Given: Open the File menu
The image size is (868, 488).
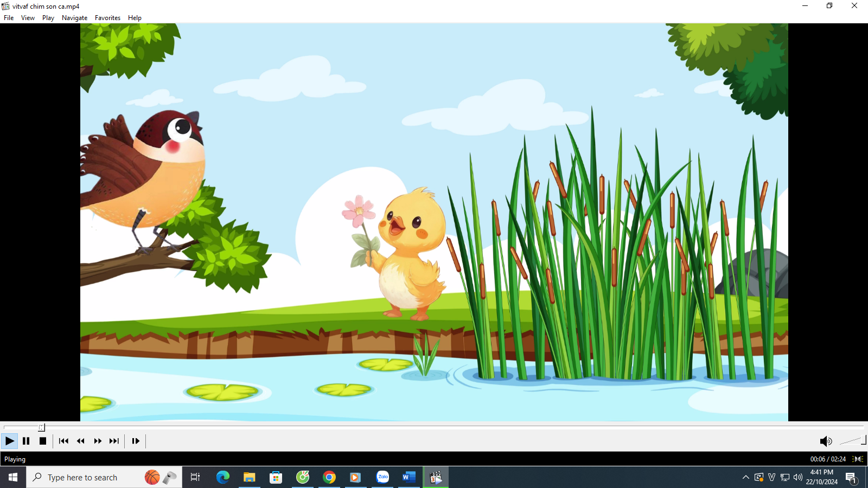Looking at the screenshot, I should (x=9, y=18).
